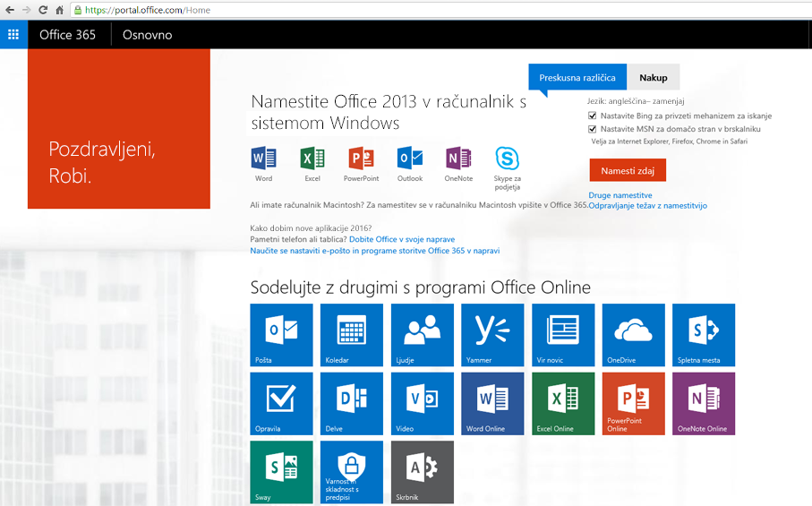Viewport: 812px width, 506px height.
Task: Open the Pošta mail tile
Action: [281, 335]
